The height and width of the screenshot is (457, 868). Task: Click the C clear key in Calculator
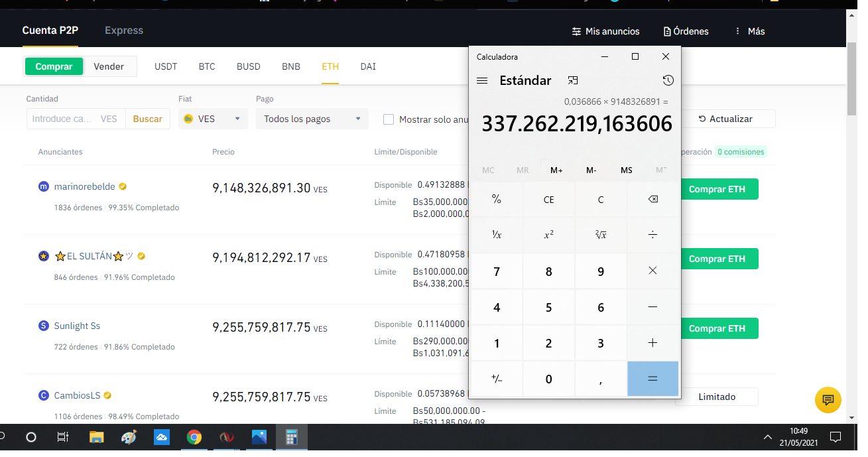tap(601, 199)
